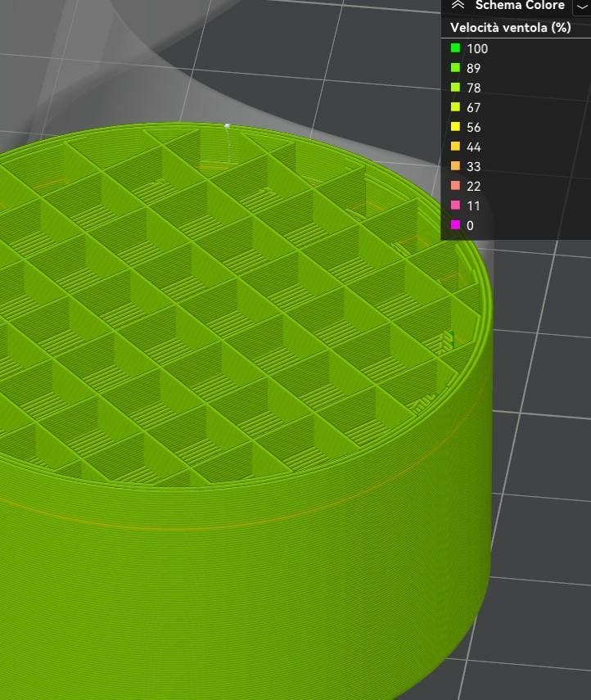This screenshot has height=700, width=591.
Task: Click the legend value 78
Action: point(474,88)
